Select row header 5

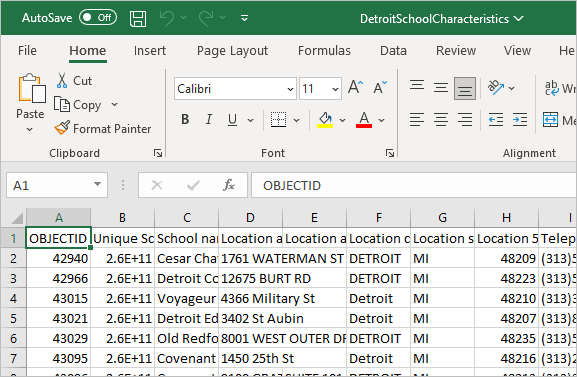click(x=13, y=318)
